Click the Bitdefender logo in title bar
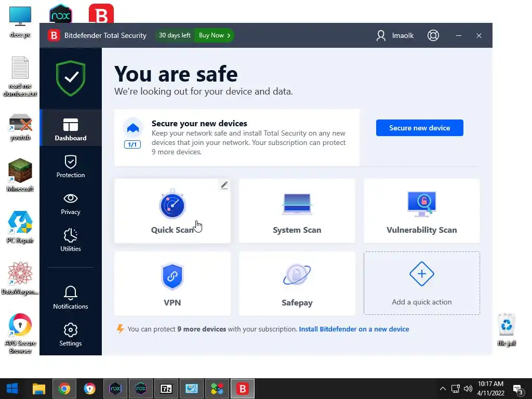The height and width of the screenshot is (399, 532). pyautogui.click(x=54, y=35)
